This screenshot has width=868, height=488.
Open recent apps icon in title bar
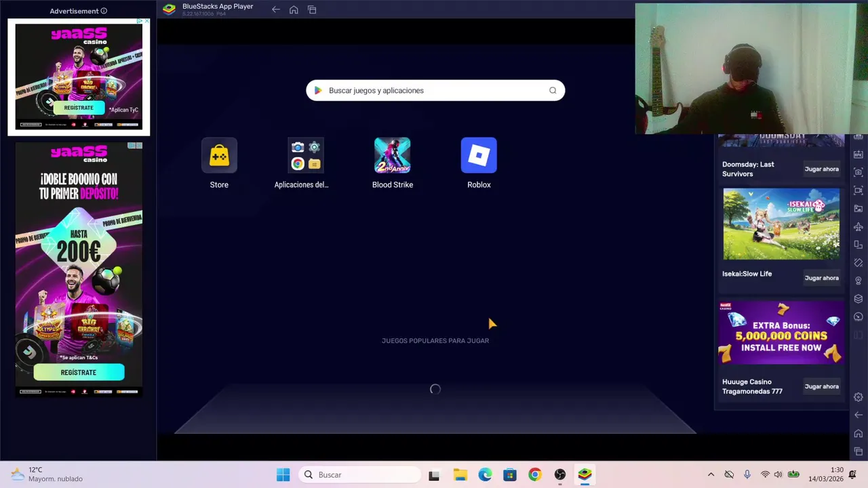pyautogui.click(x=312, y=9)
